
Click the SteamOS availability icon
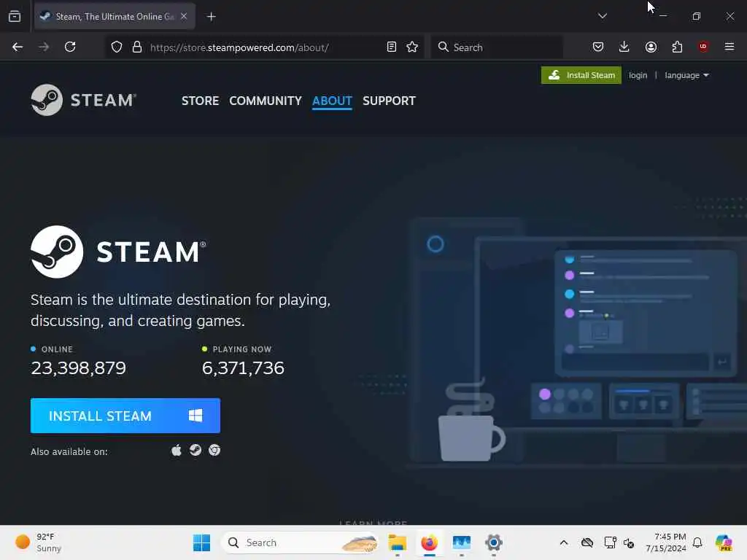[x=196, y=451]
